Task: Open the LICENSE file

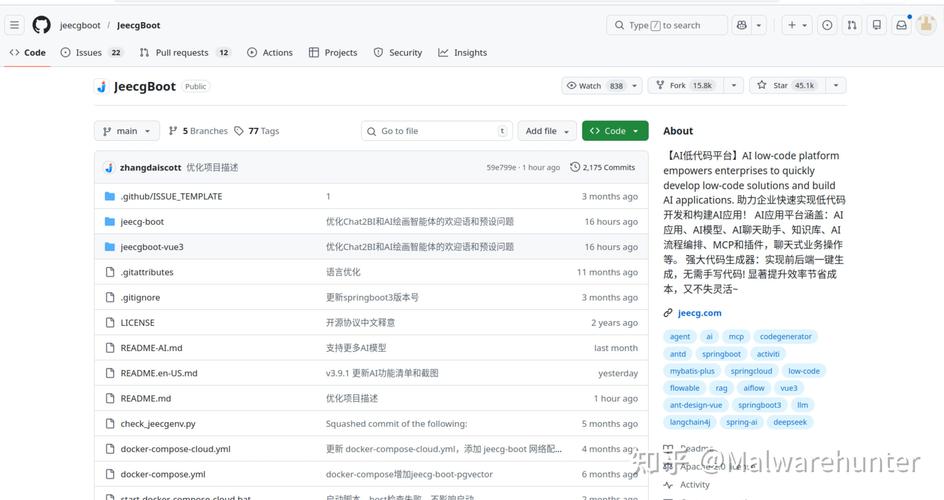Action: 137,323
